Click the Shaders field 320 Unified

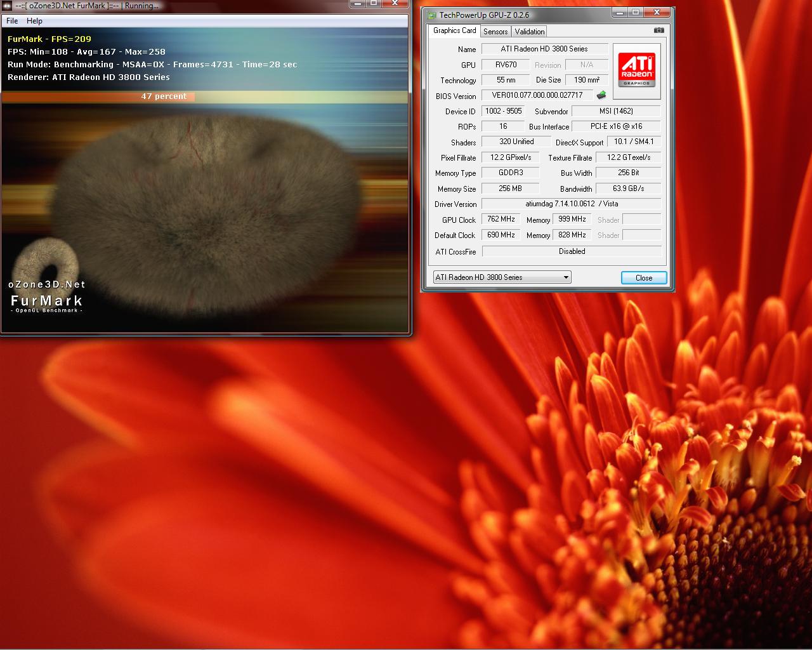[516, 142]
